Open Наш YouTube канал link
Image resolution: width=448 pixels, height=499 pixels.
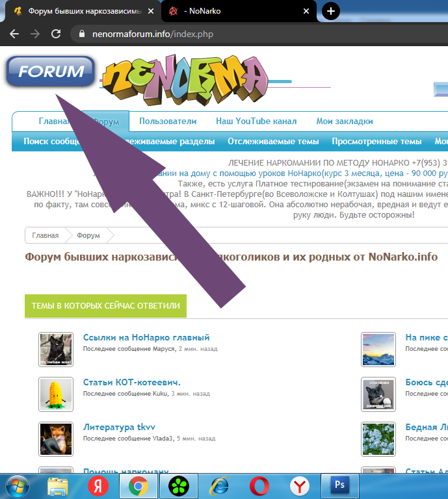pos(256,122)
